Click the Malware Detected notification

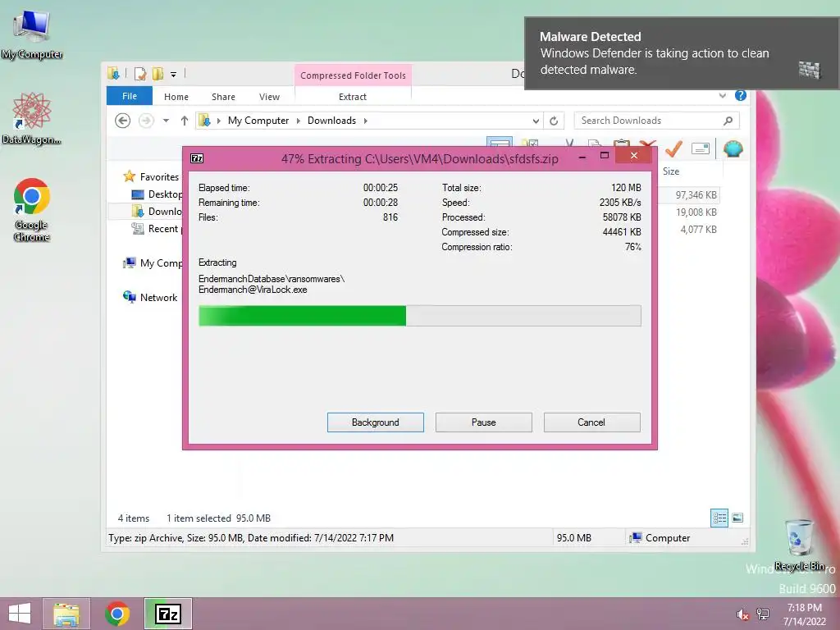click(682, 53)
